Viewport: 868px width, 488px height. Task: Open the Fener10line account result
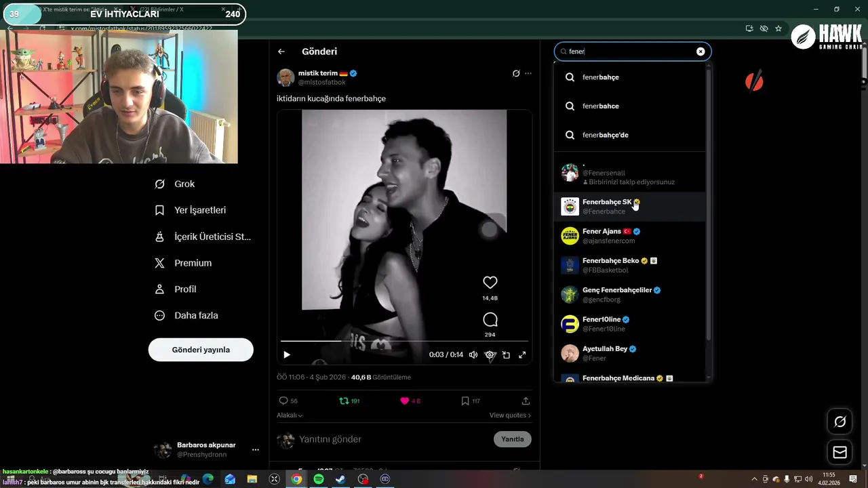[630, 324]
